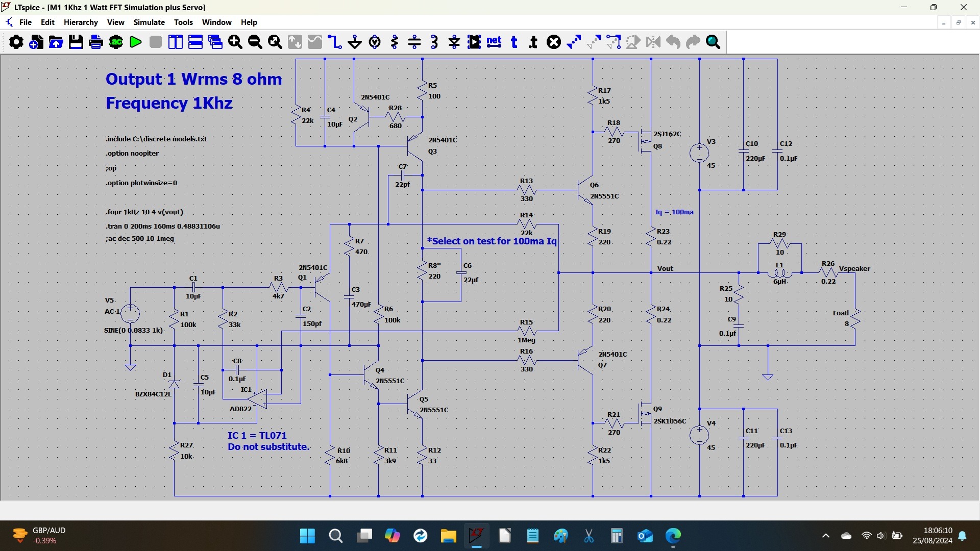Click the 2SK1056C MOSFET label
The height and width of the screenshot is (551, 980).
(x=670, y=421)
